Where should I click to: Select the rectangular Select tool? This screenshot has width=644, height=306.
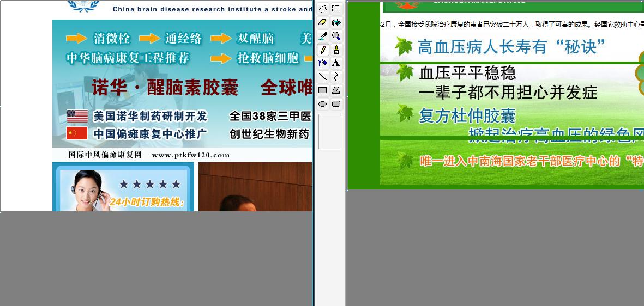(336, 9)
